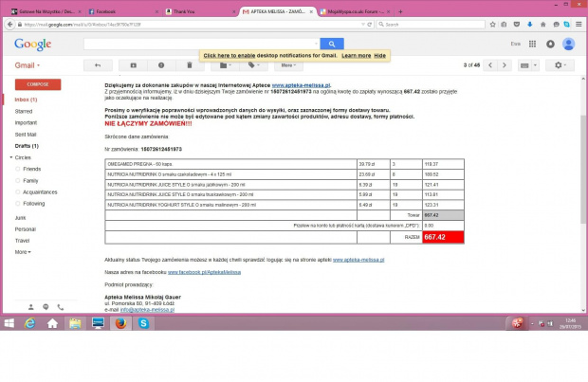
Task: Click the Gmail back-to-inbox arrow button
Action: click(98, 65)
